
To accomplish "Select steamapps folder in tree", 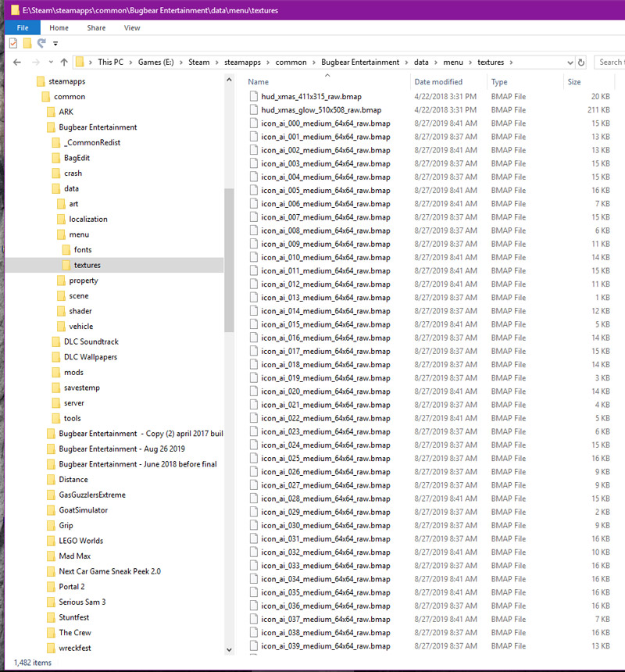I will pos(67,81).
